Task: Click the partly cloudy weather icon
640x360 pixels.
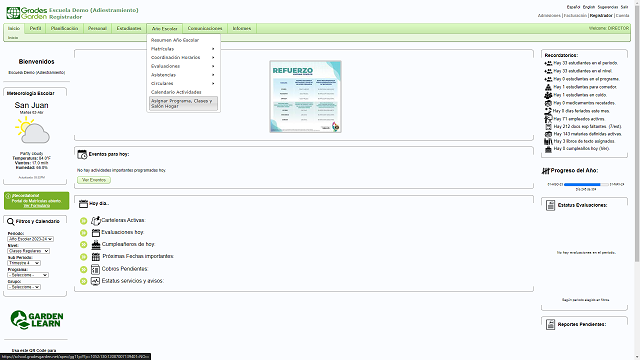Action: [32, 130]
